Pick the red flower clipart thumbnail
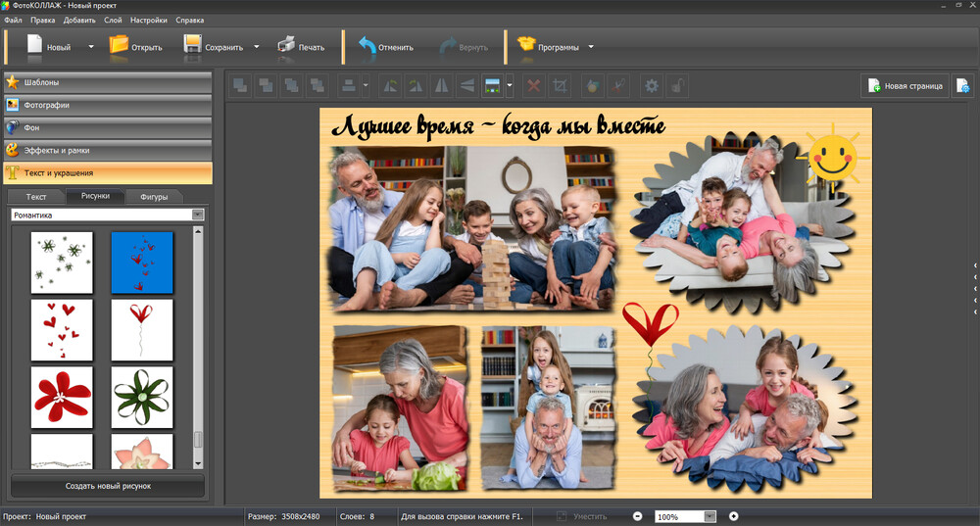 pos(62,398)
